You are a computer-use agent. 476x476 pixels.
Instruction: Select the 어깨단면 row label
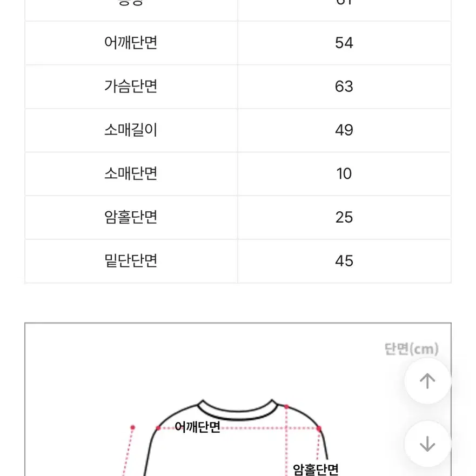pyautogui.click(x=131, y=43)
